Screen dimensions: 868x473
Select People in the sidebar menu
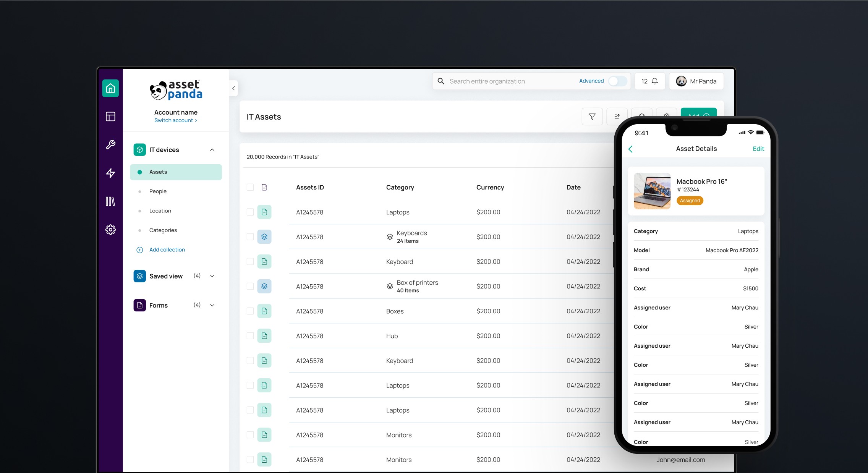pos(158,191)
